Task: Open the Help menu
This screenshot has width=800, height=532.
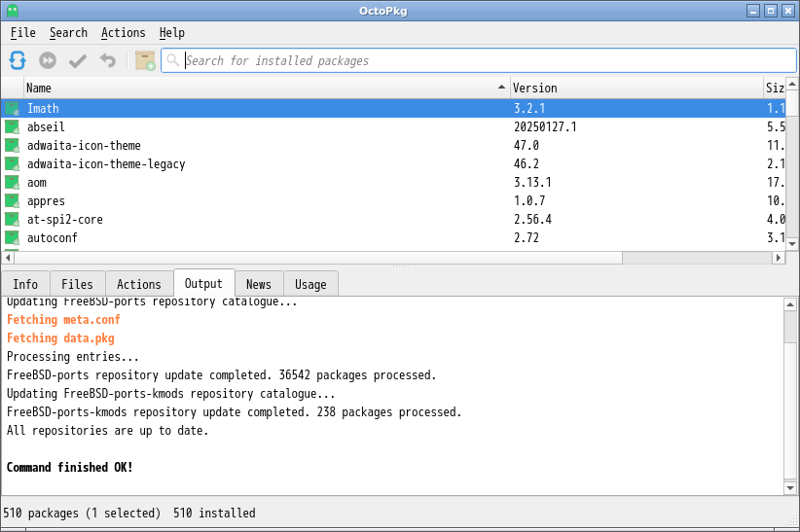Action: (x=172, y=33)
